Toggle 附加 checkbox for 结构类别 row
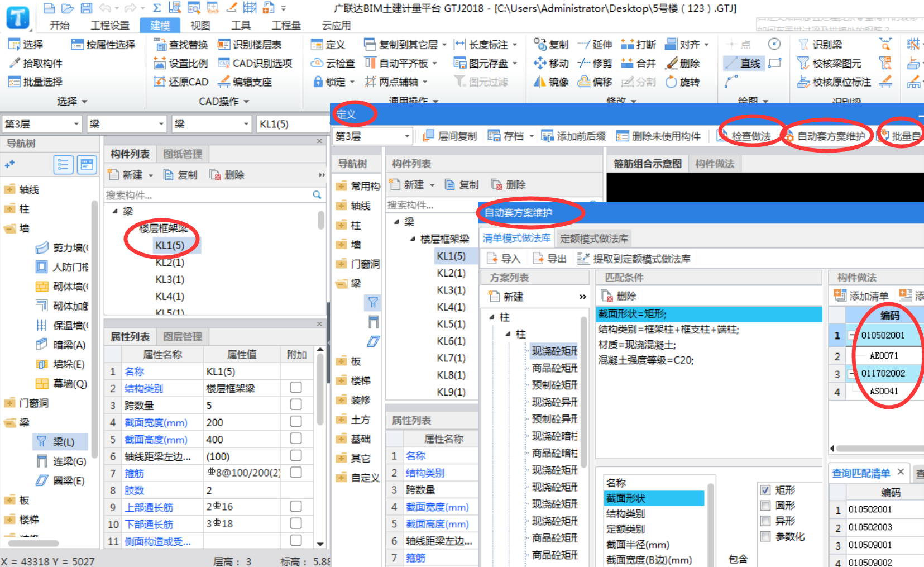This screenshot has width=924, height=567. pos(296,387)
